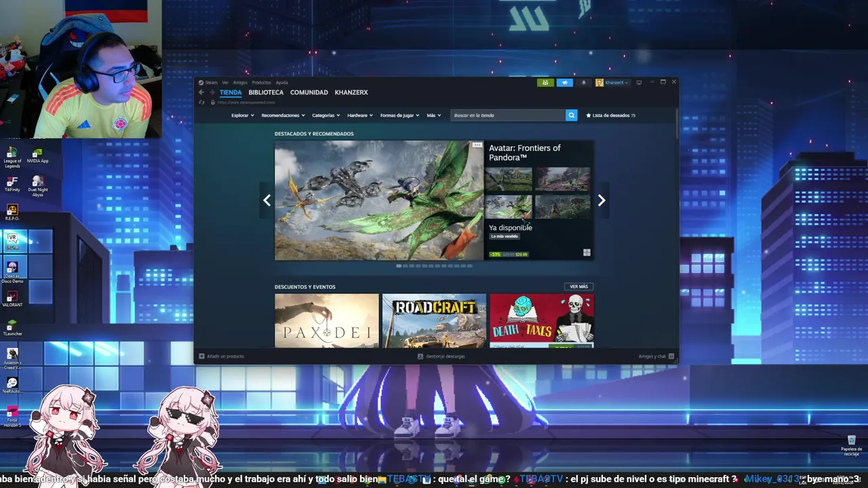Open the Productos menu
868x488 pixels.
tap(261, 83)
